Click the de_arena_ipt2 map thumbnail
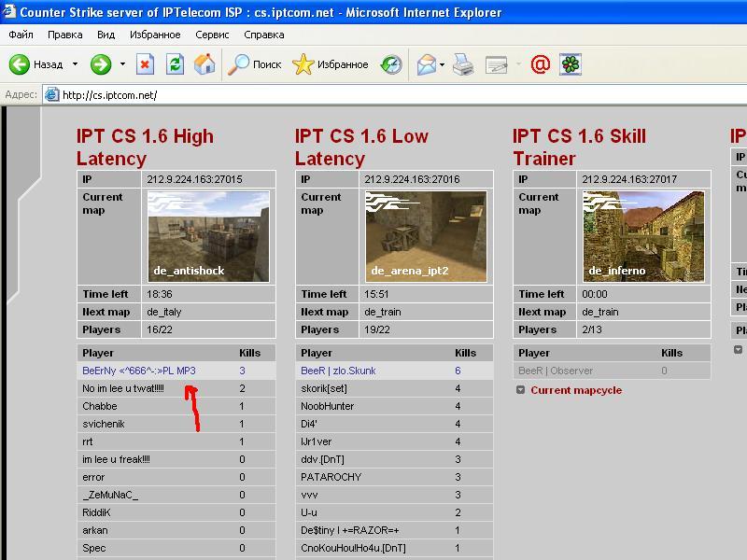Viewport: 747px width, 560px height. 426,237
